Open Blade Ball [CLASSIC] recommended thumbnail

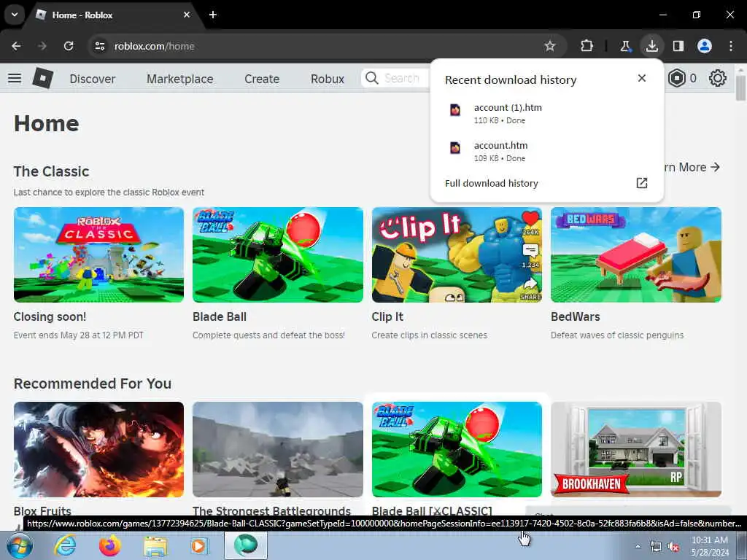[457, 449]
